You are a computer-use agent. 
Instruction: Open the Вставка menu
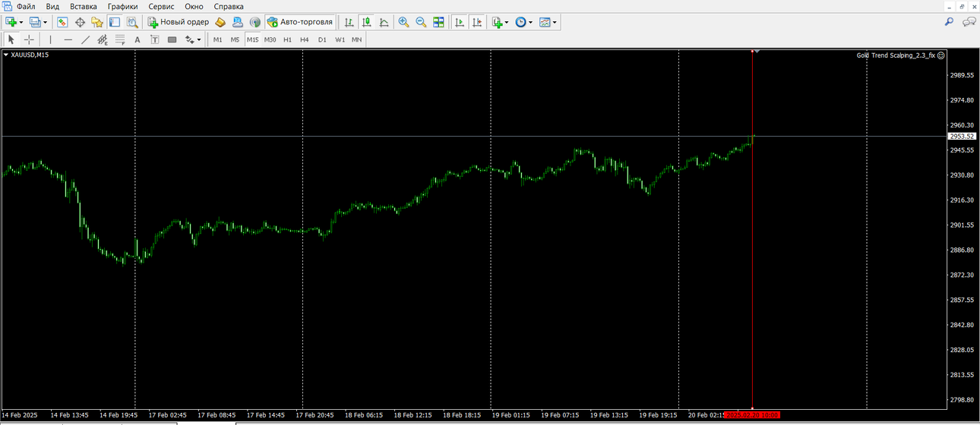(84, 6)
